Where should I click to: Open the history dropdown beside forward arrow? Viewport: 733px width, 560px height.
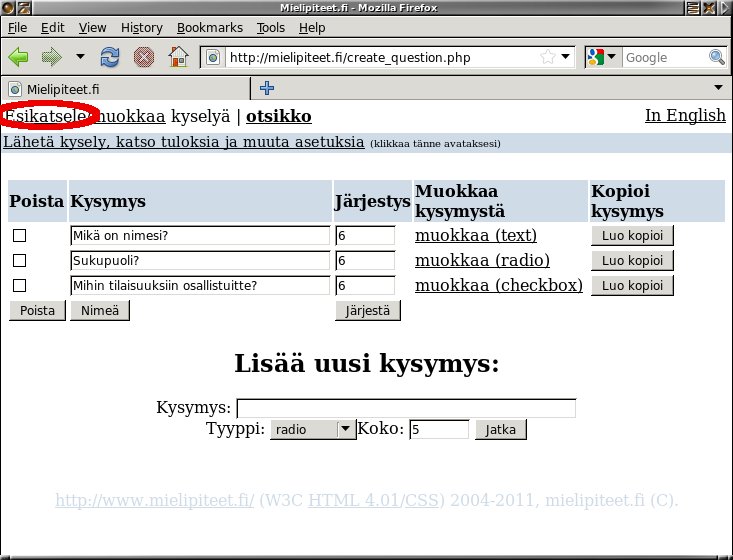pos(80,57)
